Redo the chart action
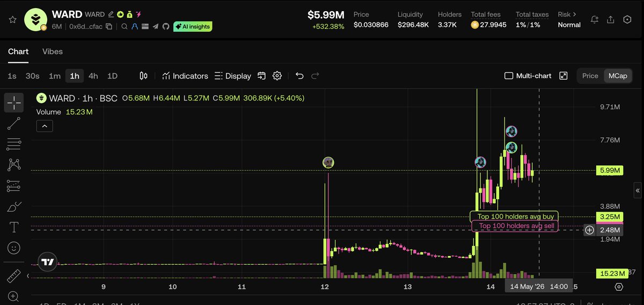The width and height of the screenshot is (644, 305). (x=316, y=76)
